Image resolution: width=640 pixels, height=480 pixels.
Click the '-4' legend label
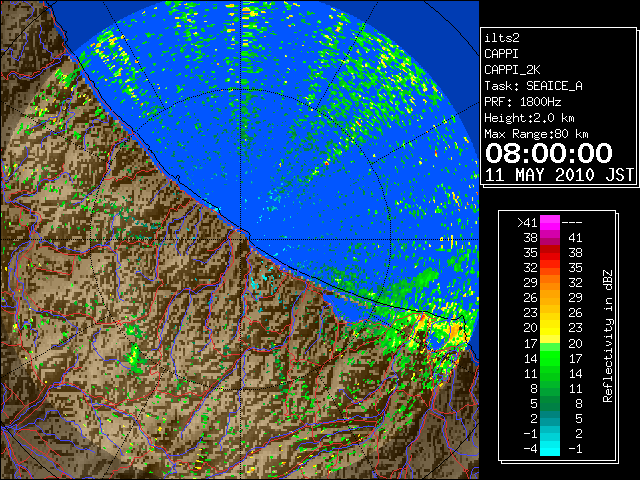530,449
